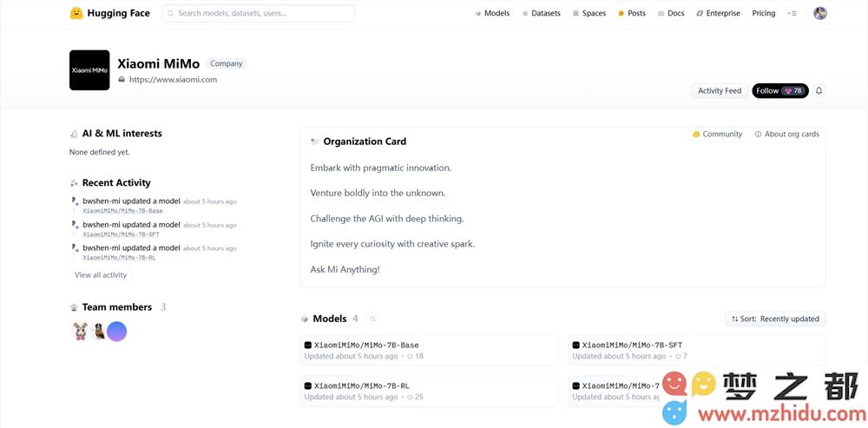
Task: Click the model search magnifier icon
Action: [373, 319]
